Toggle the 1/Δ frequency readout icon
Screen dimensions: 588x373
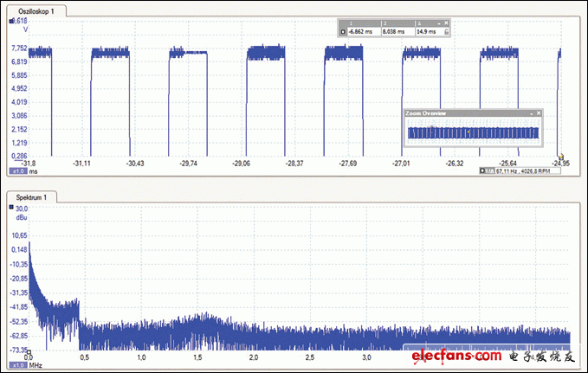[489, 172]
